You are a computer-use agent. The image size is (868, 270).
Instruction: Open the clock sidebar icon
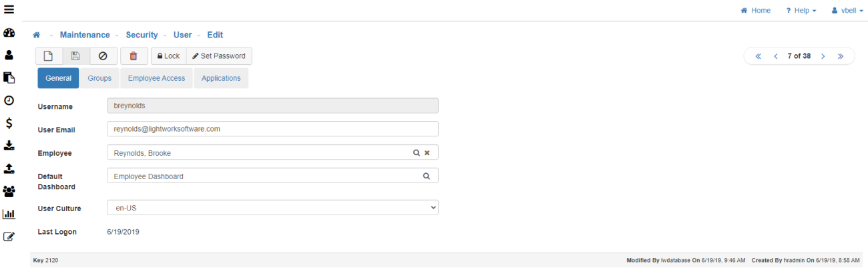tap(9, 100)
